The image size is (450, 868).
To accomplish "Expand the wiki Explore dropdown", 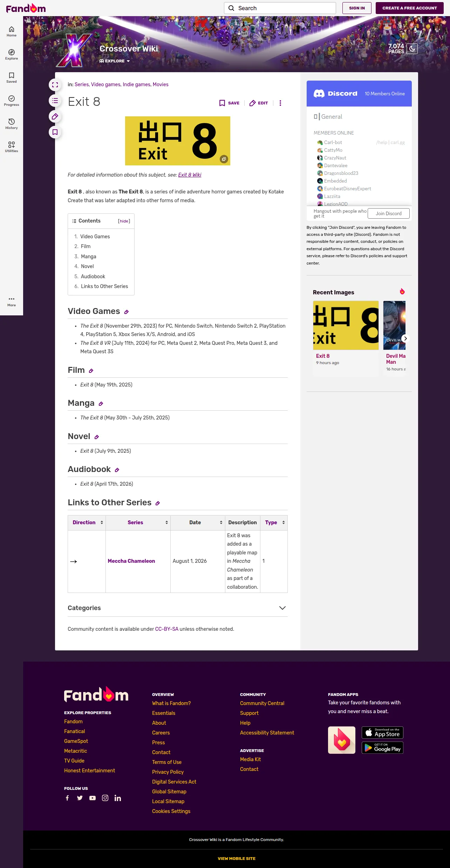I will [115, 61].
